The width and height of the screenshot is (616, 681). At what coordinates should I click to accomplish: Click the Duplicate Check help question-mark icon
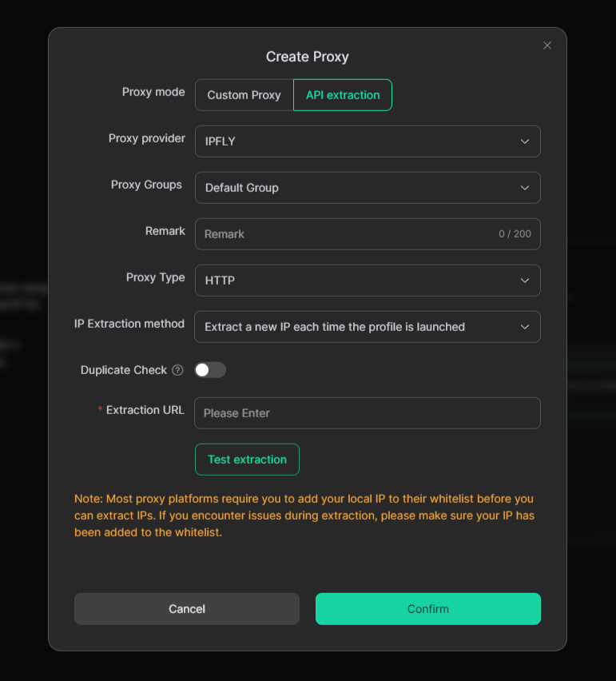pos(177,370)
